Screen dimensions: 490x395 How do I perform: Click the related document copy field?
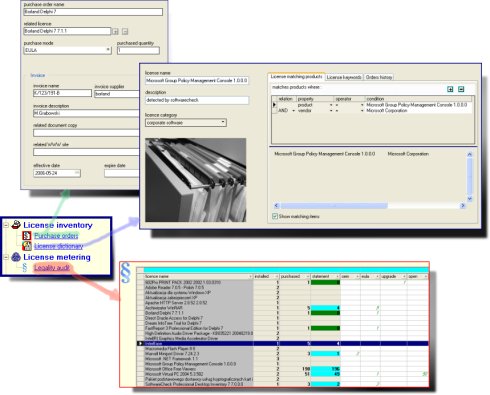tap(86, 132)
